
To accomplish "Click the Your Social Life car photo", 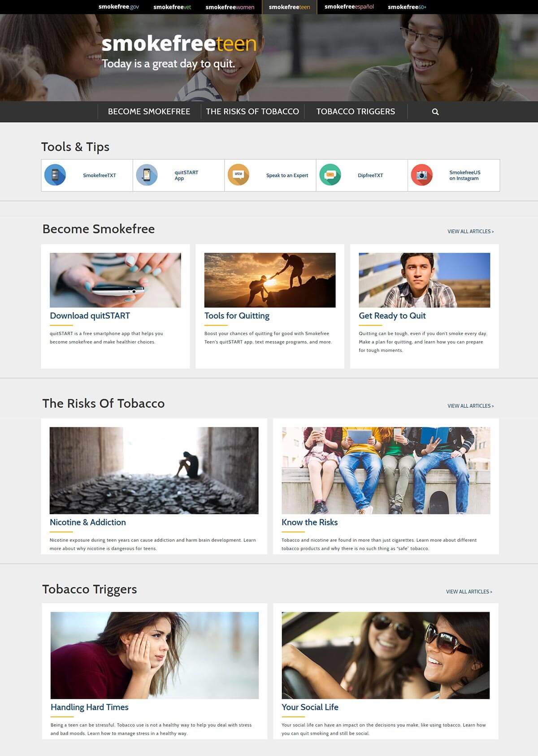I will [386, 655].
